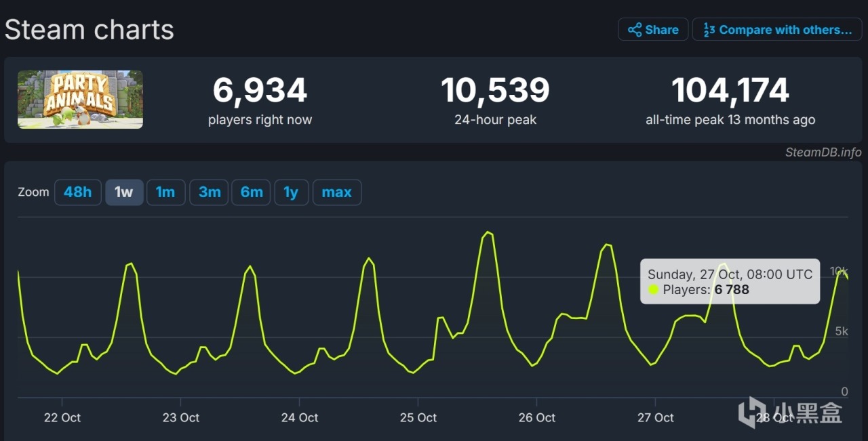Click the Share button
The image size is (868, 441).
click(x=653, y=30)
